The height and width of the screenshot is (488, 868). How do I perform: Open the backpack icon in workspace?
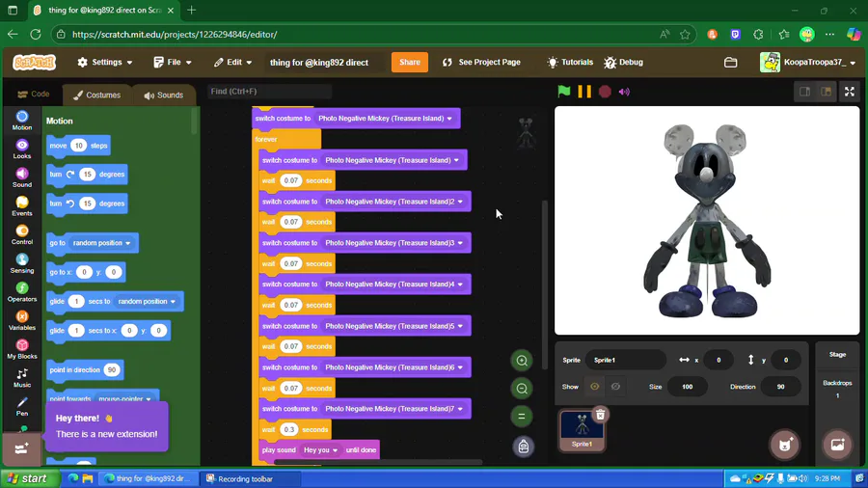[523, 447]
